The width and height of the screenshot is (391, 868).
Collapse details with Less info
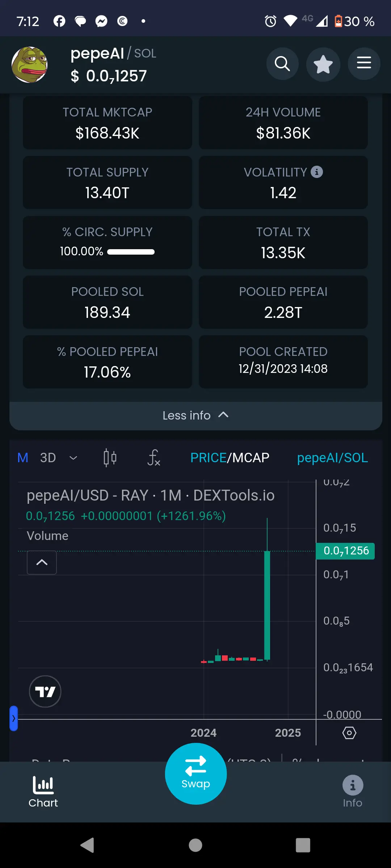click(x=195, y=416)
